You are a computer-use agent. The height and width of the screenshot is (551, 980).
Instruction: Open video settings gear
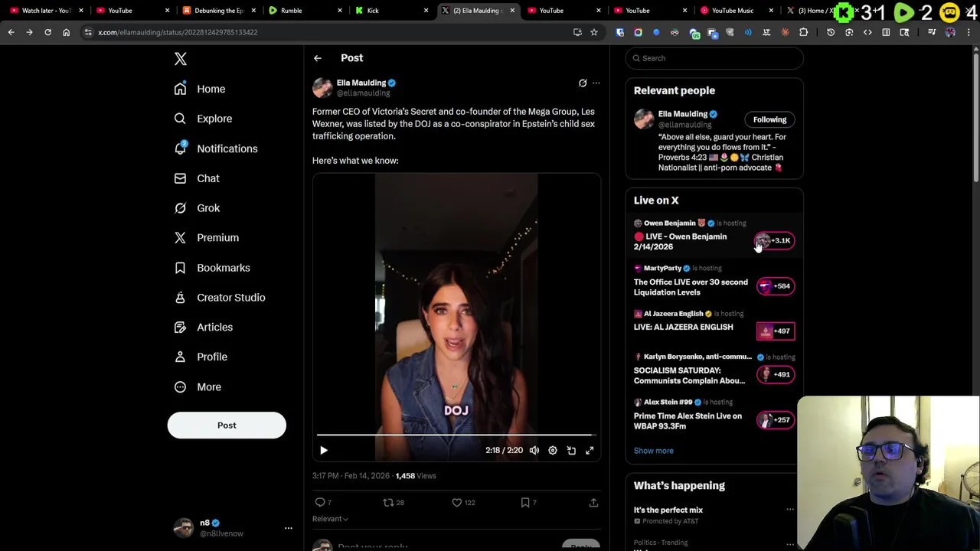click(553, 451)
